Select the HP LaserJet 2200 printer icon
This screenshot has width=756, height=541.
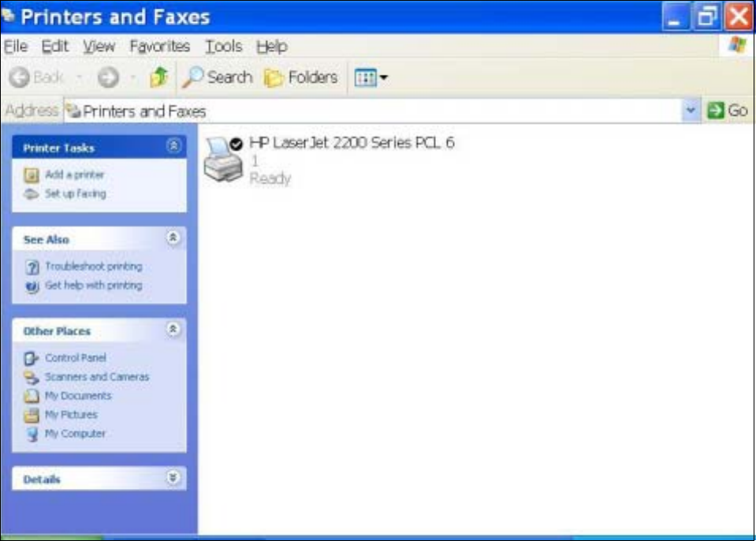coord(223,159)
